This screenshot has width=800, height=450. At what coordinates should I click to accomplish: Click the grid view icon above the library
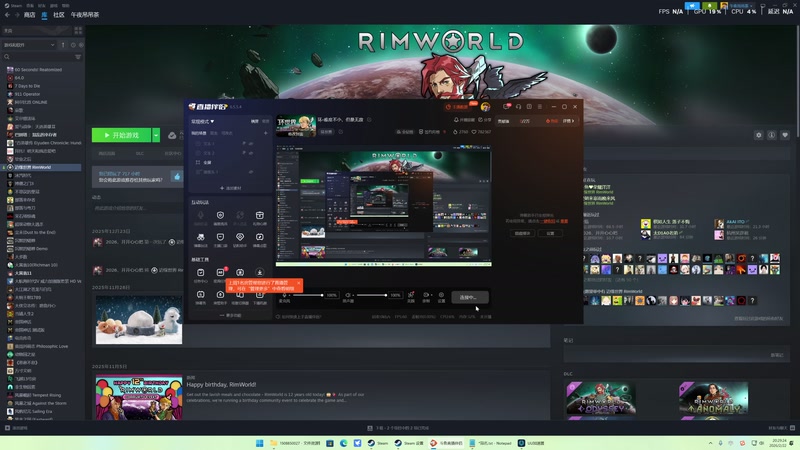(78, 31)
